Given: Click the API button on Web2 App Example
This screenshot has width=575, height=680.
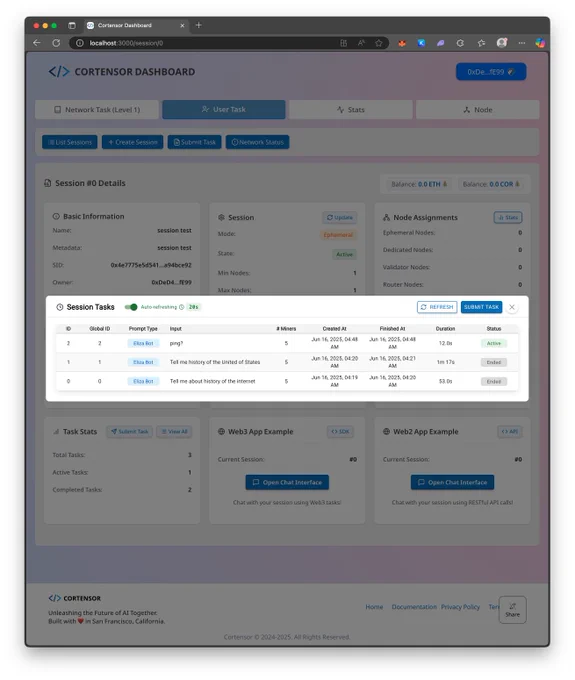Looking at the screenshot, I should 510,432.
